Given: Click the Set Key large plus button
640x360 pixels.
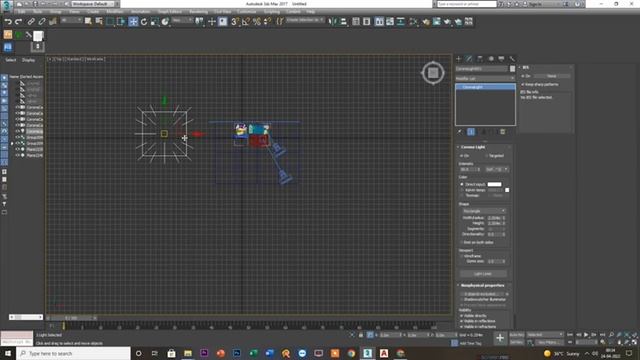Looking at the screenshot, I should point(500,338).
